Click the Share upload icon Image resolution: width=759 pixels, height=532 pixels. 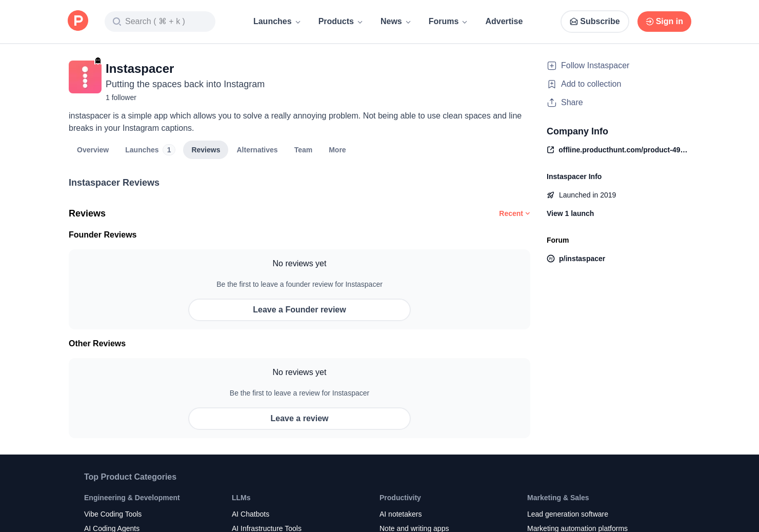pyautogui.click(x=552, y=103)
